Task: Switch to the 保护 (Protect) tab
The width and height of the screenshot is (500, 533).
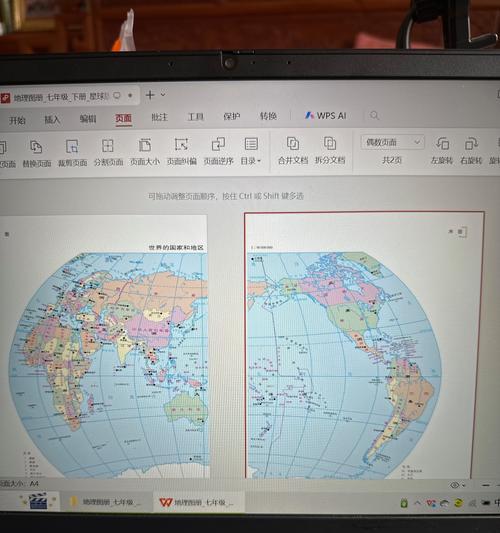Action: (x=232, y=116)
